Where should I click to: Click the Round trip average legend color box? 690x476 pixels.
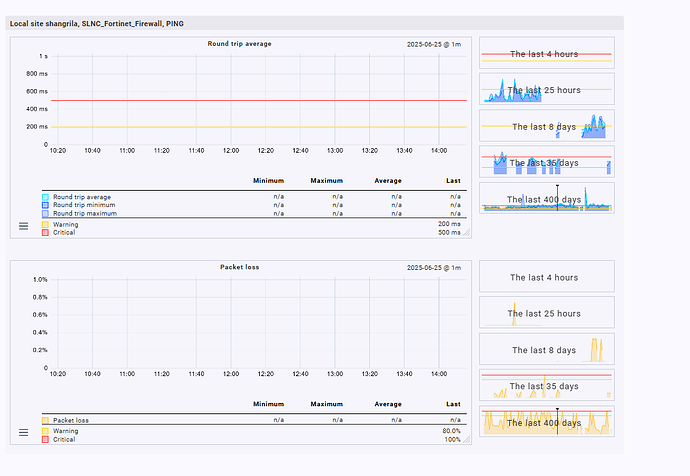pyautogui.click(x=45, y=197)
